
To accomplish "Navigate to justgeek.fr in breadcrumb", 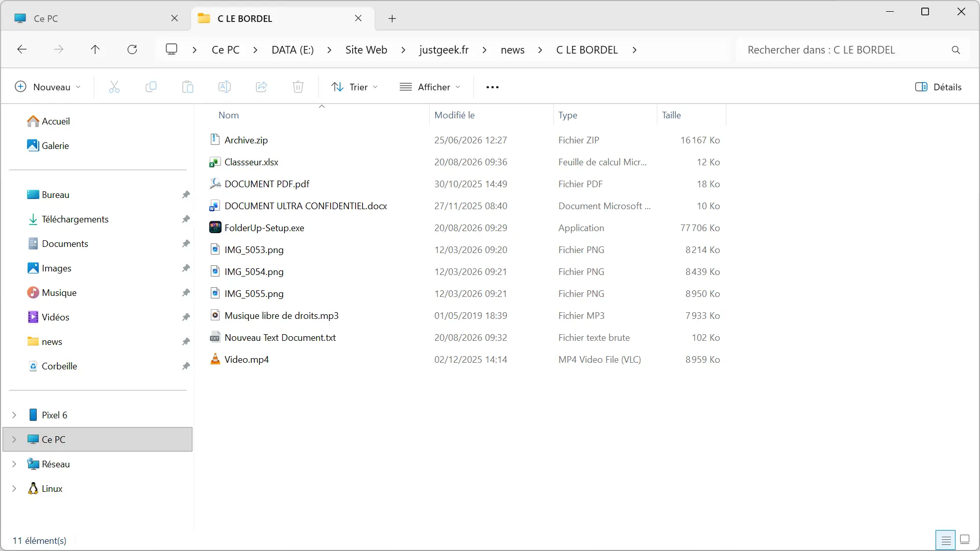I will coord(444,50).
